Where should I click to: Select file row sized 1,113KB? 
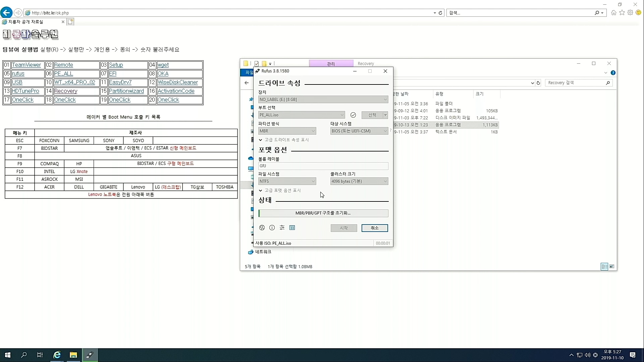446,125
